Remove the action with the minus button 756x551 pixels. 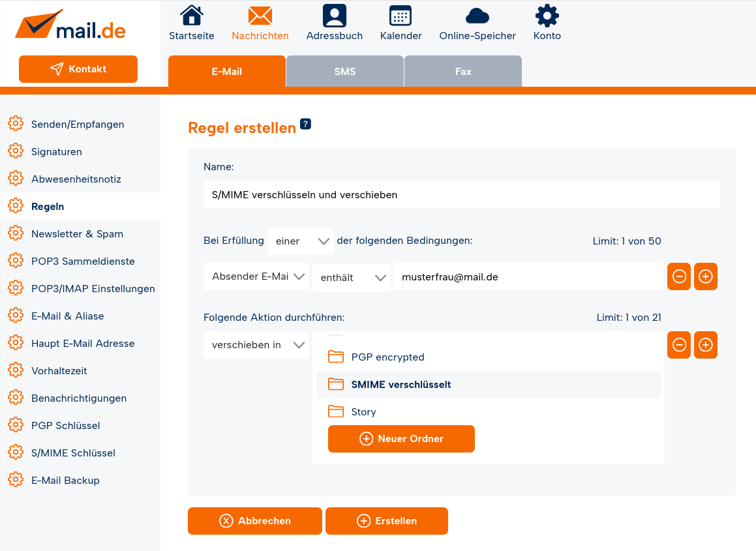(679, 345)
